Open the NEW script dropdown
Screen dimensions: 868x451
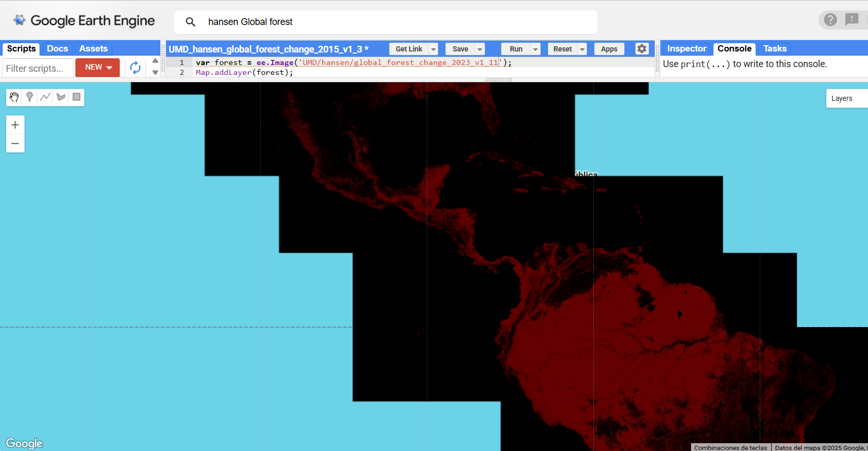98,68
